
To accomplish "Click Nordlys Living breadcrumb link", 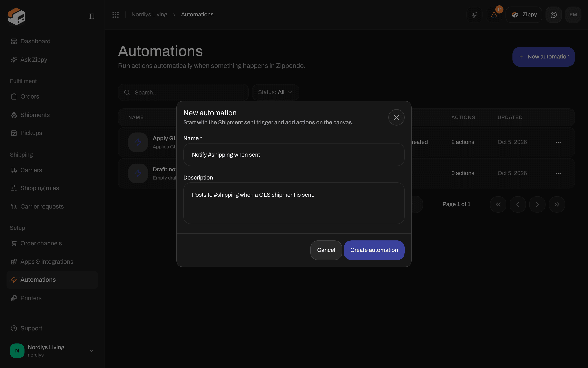I will pos(149,15).
